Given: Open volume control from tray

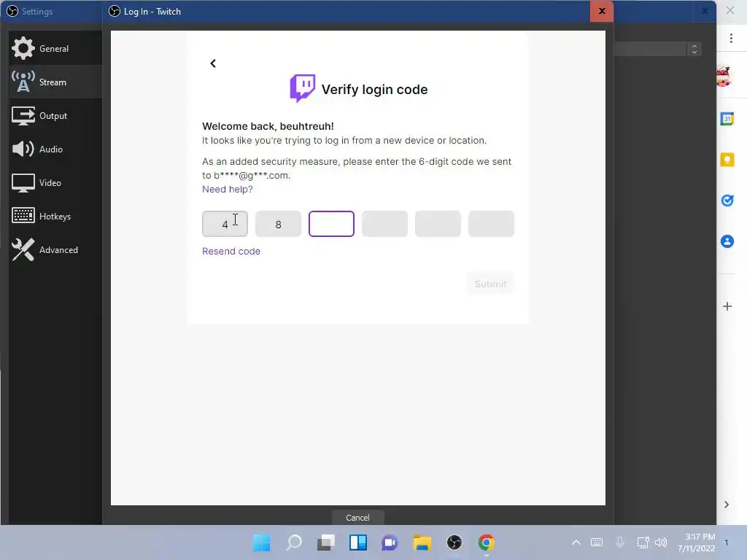Looking at the screenshot, I should (x=661, y=542).
